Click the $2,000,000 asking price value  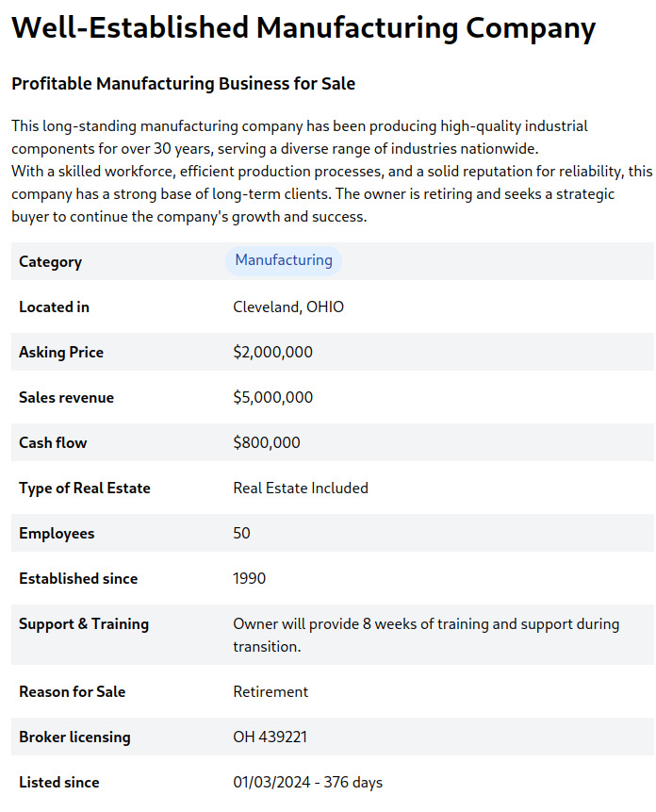pyautogui.click(x=272, y=353)
